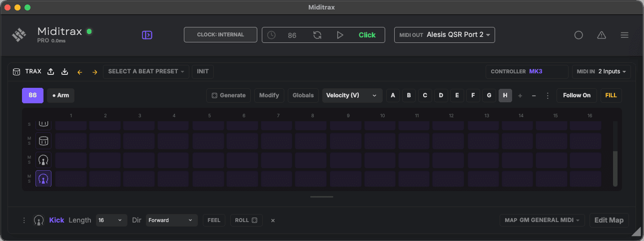Screen dimensions: 644x241
Task: Click the CONTROLLER MK3 field
Action: [x=527, y=71]
